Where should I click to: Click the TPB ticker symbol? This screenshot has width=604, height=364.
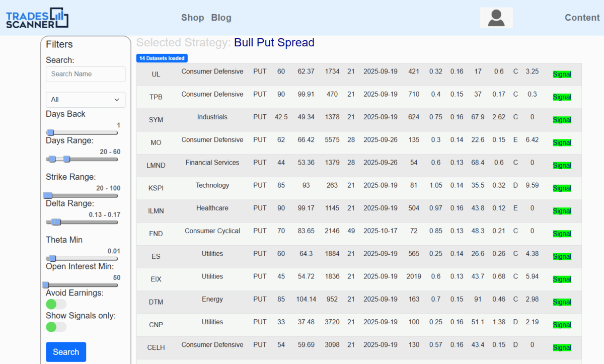(x=156, y=97)
